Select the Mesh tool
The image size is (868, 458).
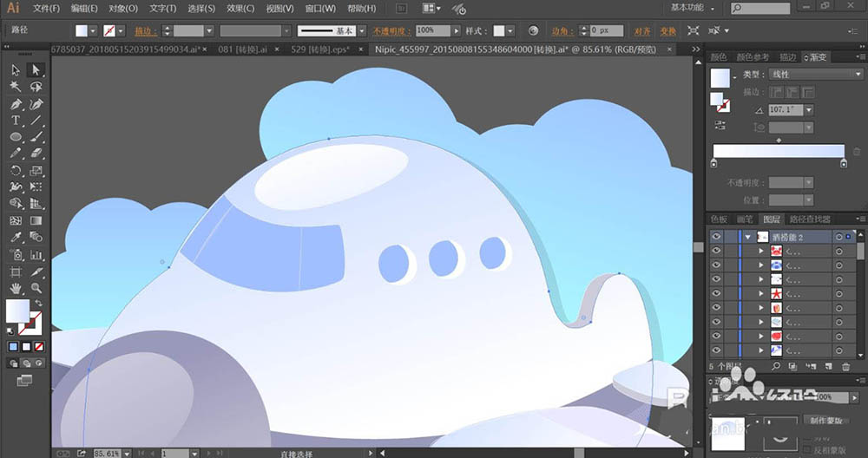pos(16,220)
